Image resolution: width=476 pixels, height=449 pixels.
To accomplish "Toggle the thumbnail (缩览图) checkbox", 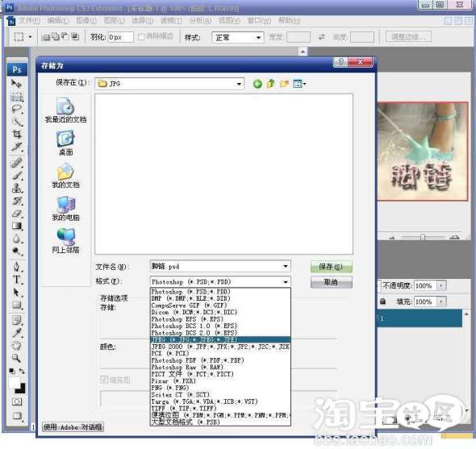I will click(104, 379).
